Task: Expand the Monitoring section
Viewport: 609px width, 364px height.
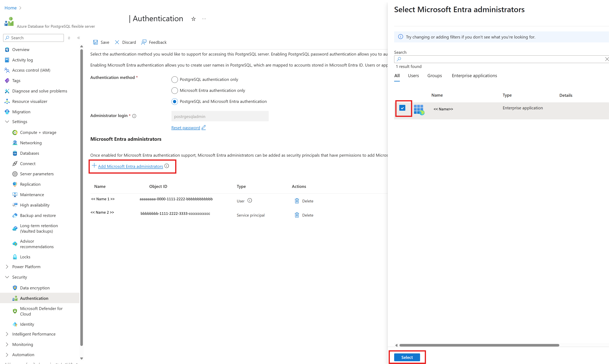Action: 7,344
